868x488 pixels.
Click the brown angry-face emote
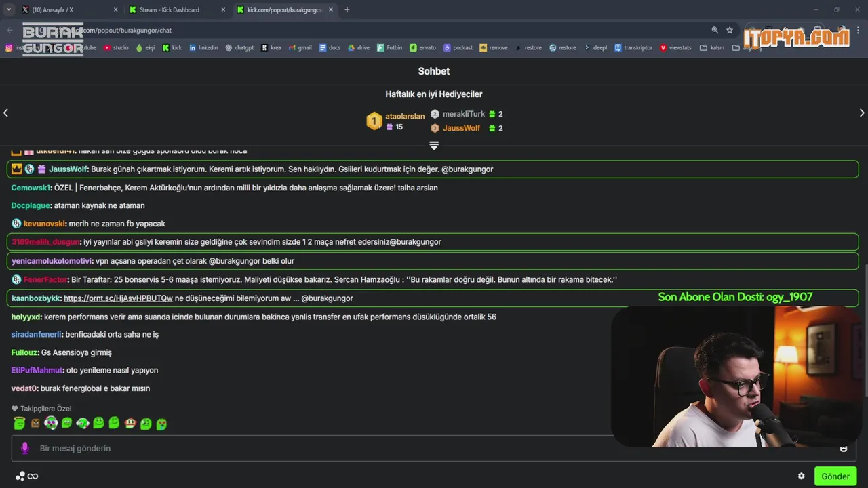tap(35, 424)
